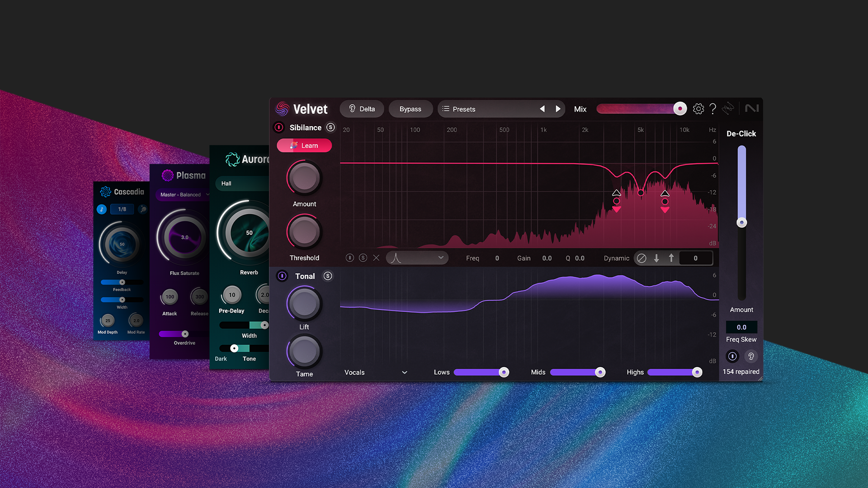Solo the Tonal module

tap(328, 276)
